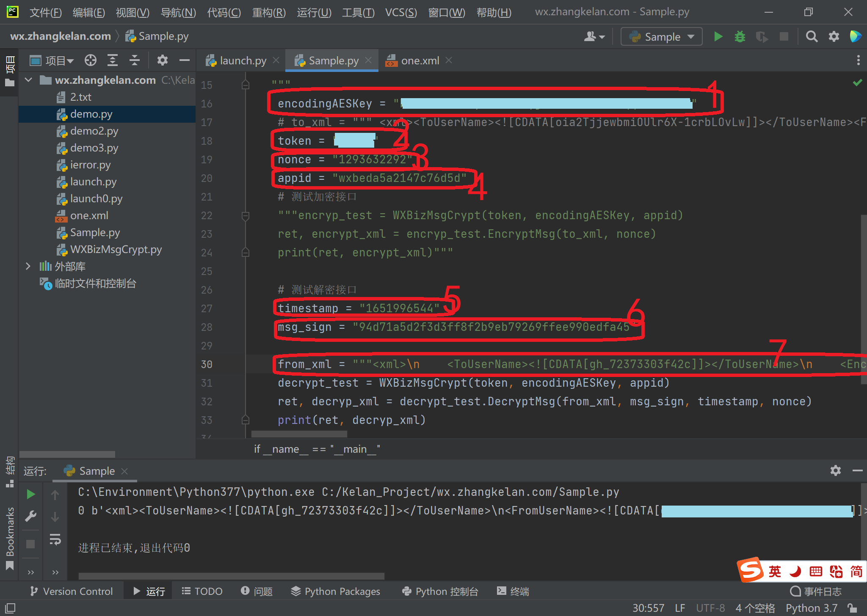
Task: Open the TODO tool window
Action: (202, 591)
